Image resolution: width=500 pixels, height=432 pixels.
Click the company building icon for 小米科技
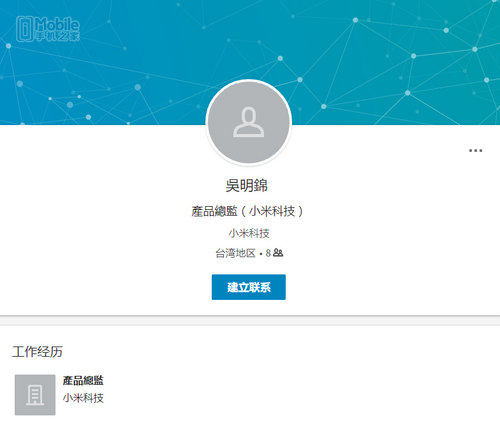(35, 395)
